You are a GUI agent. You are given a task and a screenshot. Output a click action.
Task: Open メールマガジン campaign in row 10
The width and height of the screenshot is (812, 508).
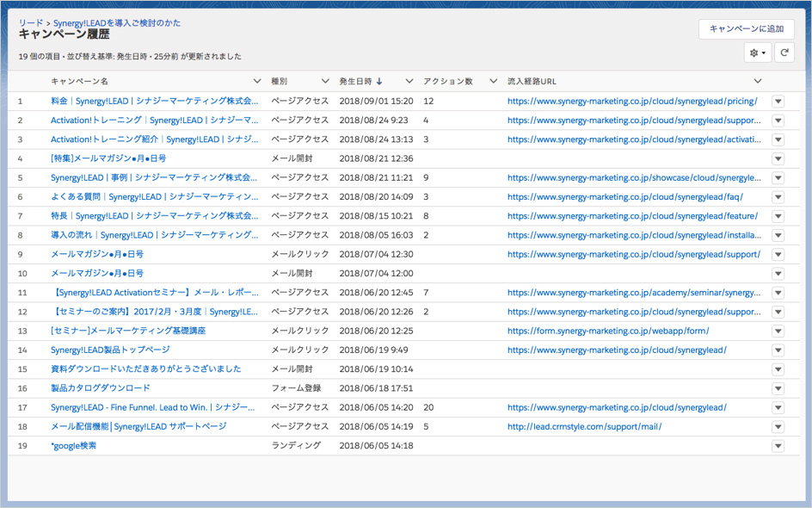point(97,274)
